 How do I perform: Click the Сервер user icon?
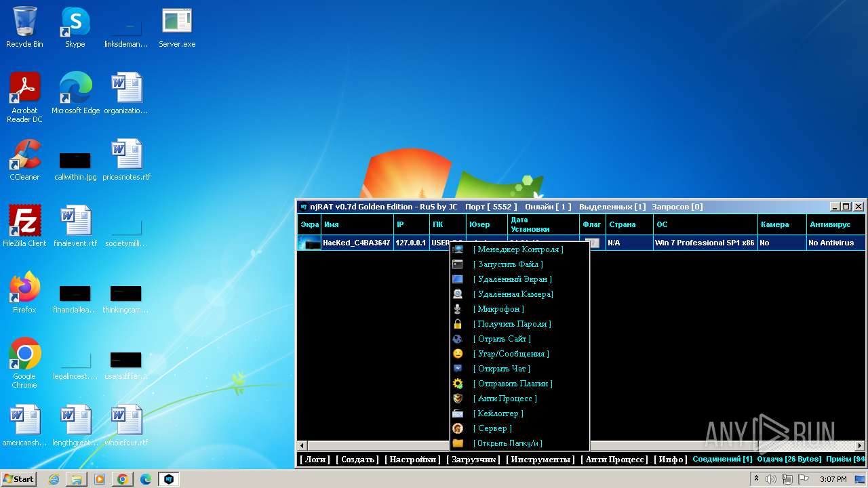click(458, 428)
